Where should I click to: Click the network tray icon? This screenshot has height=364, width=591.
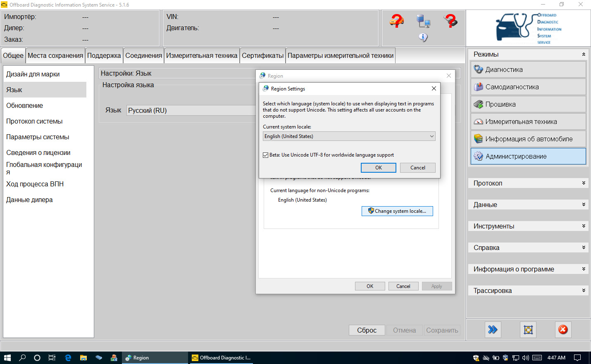pos(516,358)
